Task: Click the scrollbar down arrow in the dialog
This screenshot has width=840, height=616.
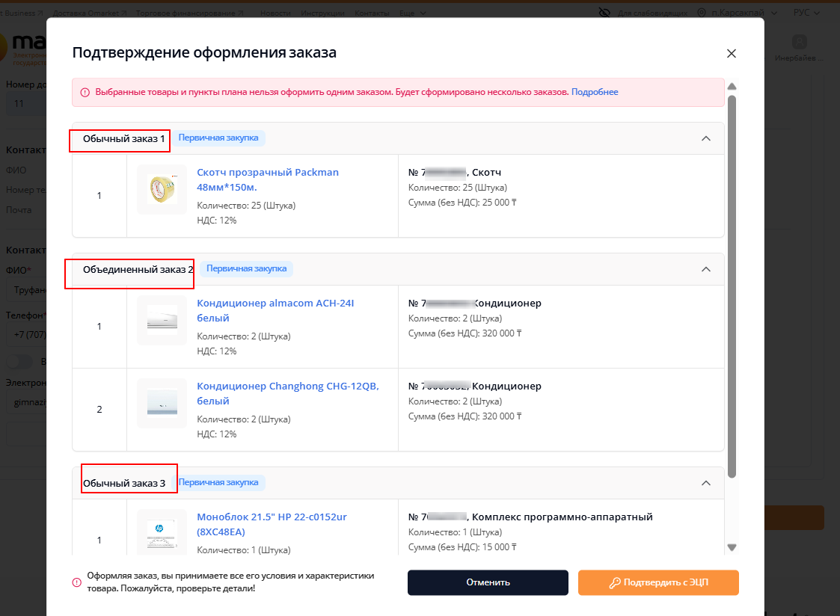Action: (732, 547)
